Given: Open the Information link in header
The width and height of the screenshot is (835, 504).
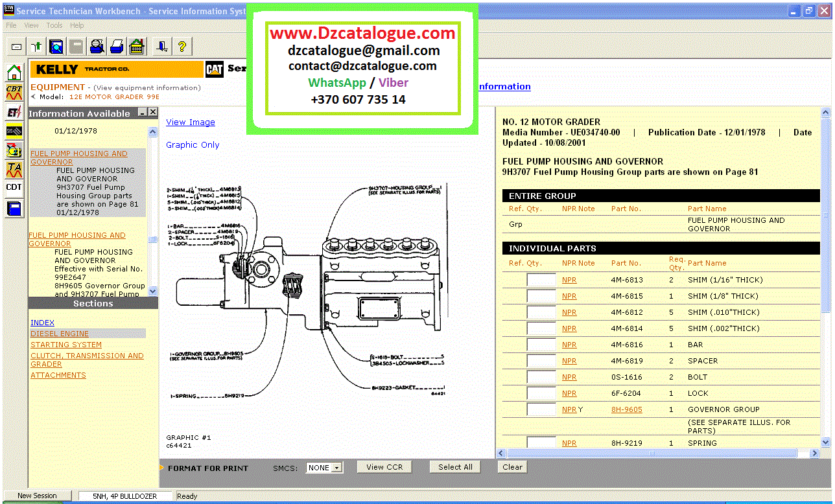Looking at the screenshot, I should pyautogui.click(x=504, y=86).
